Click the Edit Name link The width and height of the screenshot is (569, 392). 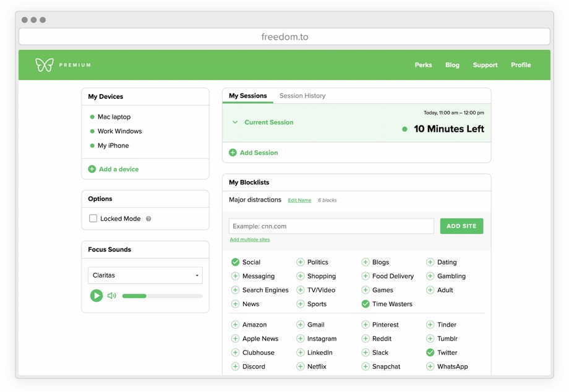point(299,200)
